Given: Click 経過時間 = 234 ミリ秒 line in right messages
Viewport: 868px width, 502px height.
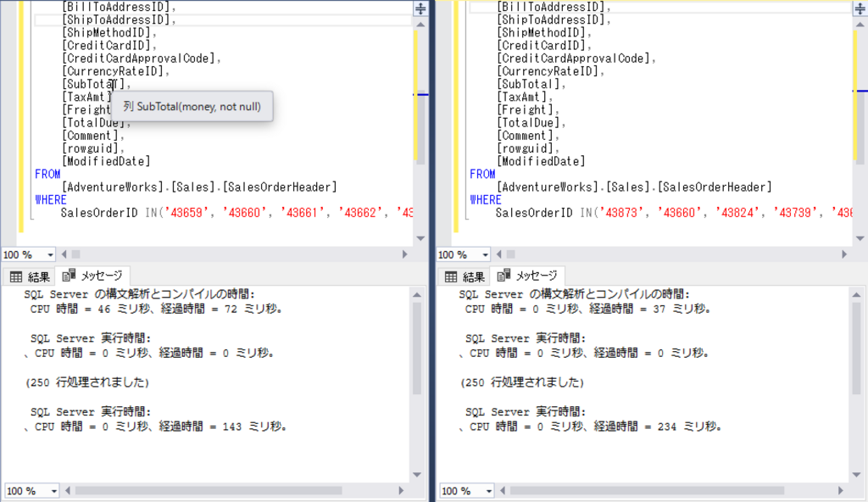Looking at the screenshot, I should (590, 427).
